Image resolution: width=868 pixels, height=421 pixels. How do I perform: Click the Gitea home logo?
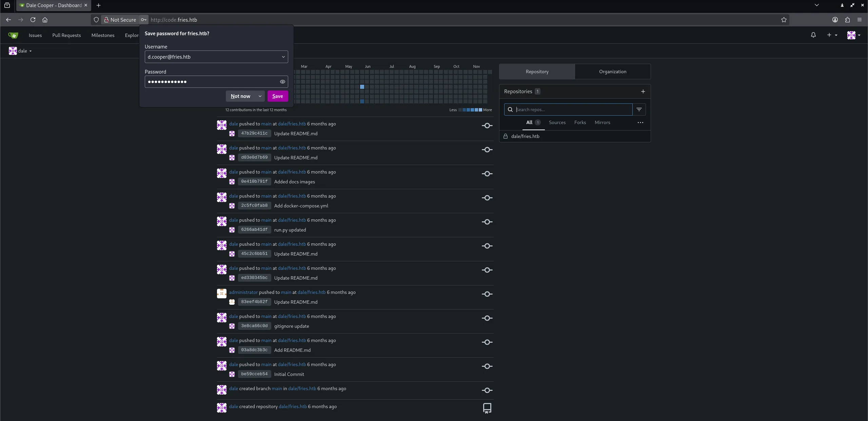point(13,35)
